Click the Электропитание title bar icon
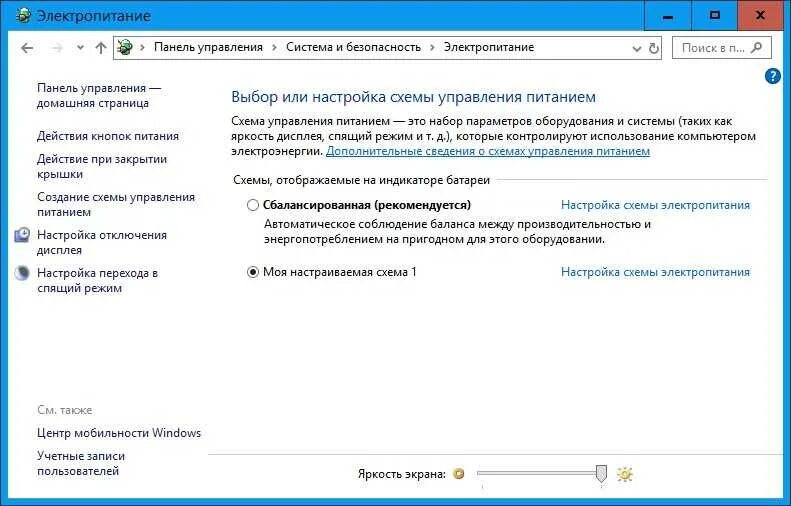 point(23,15)
